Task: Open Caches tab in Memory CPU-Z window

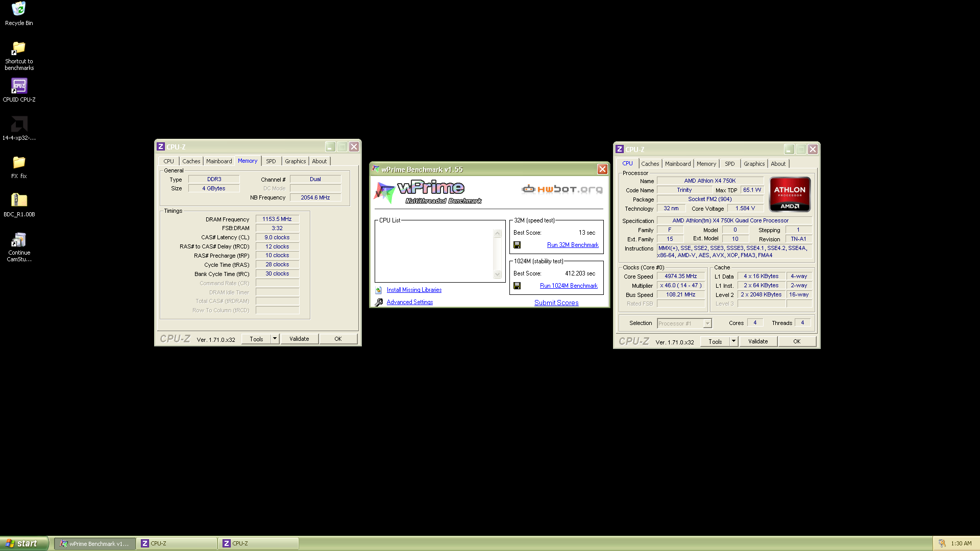Action: tap(191, 161)
